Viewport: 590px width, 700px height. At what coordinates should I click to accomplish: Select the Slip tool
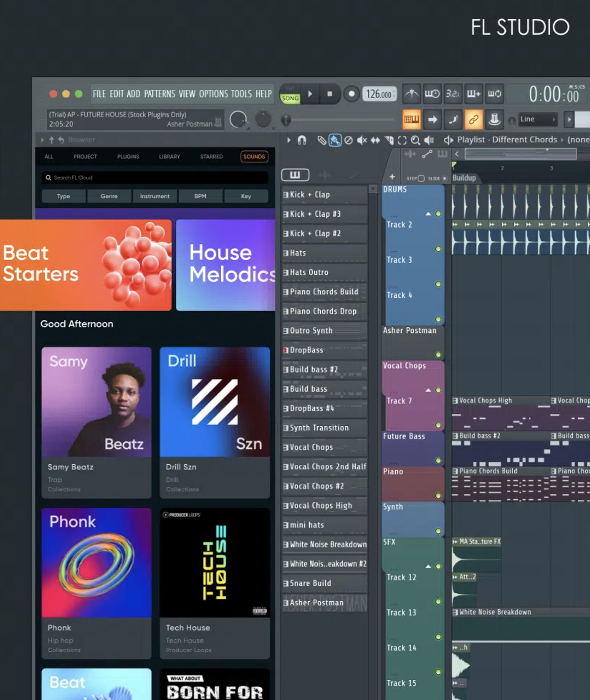pos(375,140)
